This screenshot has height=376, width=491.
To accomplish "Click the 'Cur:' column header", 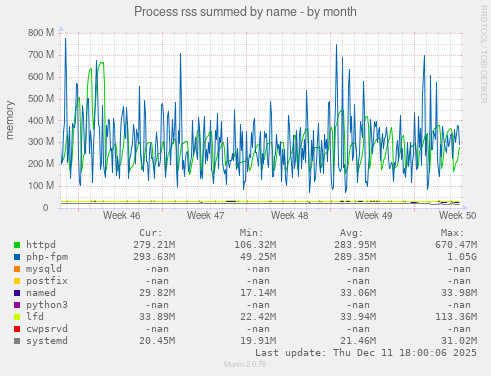I will 151,233.
